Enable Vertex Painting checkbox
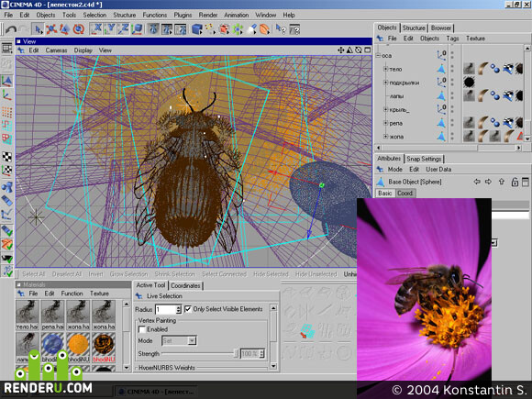This screenshot has height=399, width=532. 142,329
